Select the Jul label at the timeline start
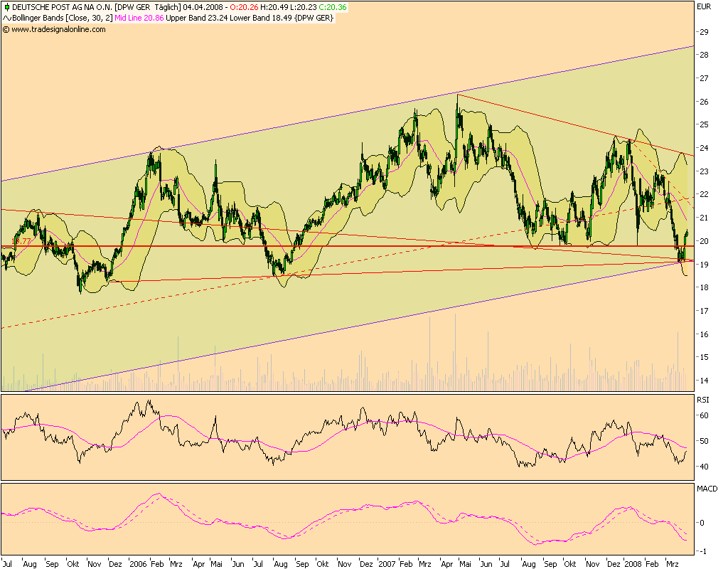Viewport: 728px width, 569px height. click(x=7, y=562)
